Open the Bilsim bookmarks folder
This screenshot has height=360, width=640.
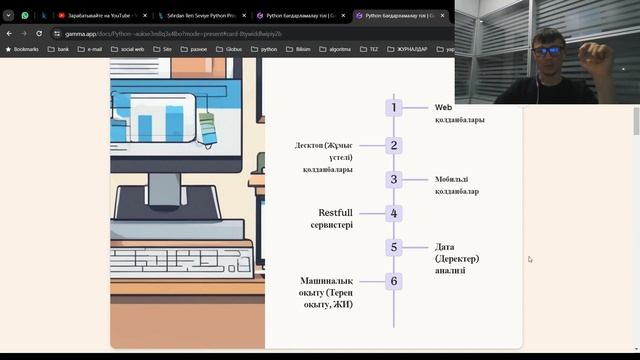tap(298, 49)
